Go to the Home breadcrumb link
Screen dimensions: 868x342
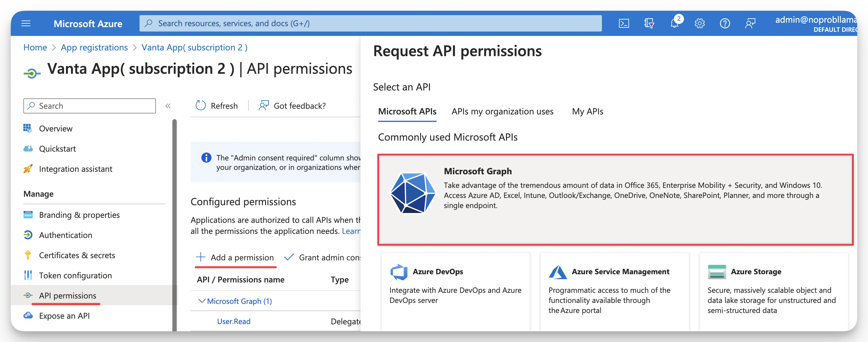tap(35, 48)
